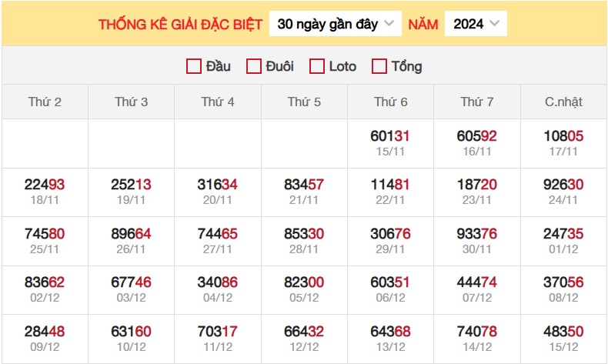Image resolution: width=608 pixels, height=364 pixels.
Task: Click the C.nhật column header
Action: (564, 102)
